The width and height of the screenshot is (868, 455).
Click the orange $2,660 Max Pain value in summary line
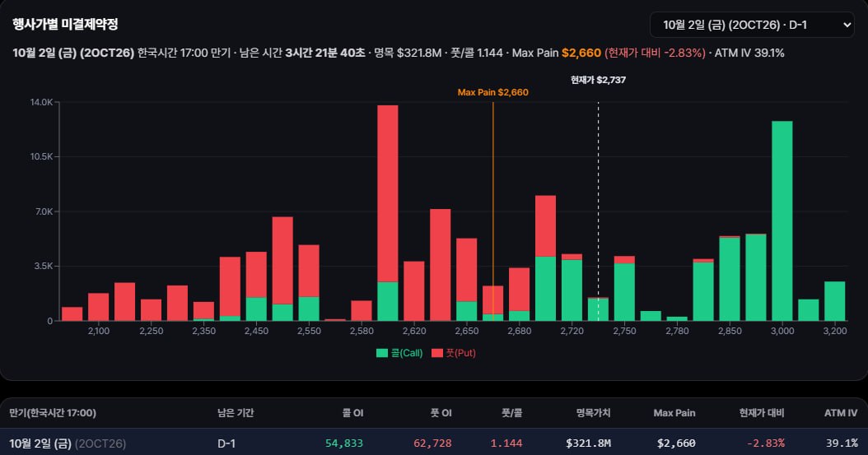581,53
